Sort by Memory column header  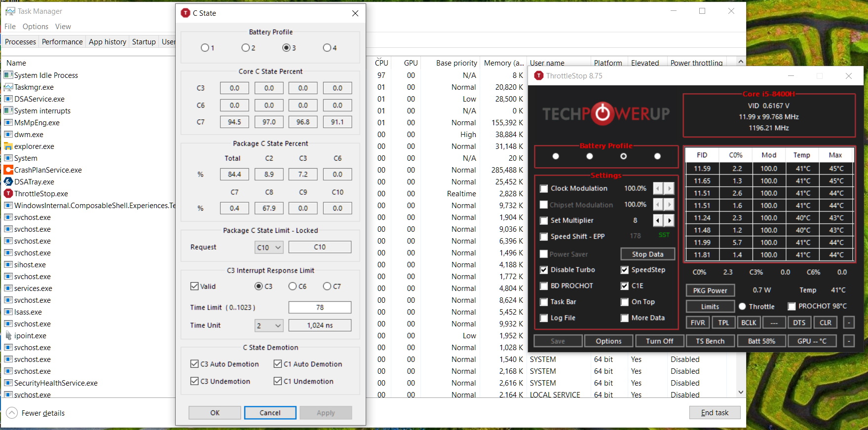503,63
